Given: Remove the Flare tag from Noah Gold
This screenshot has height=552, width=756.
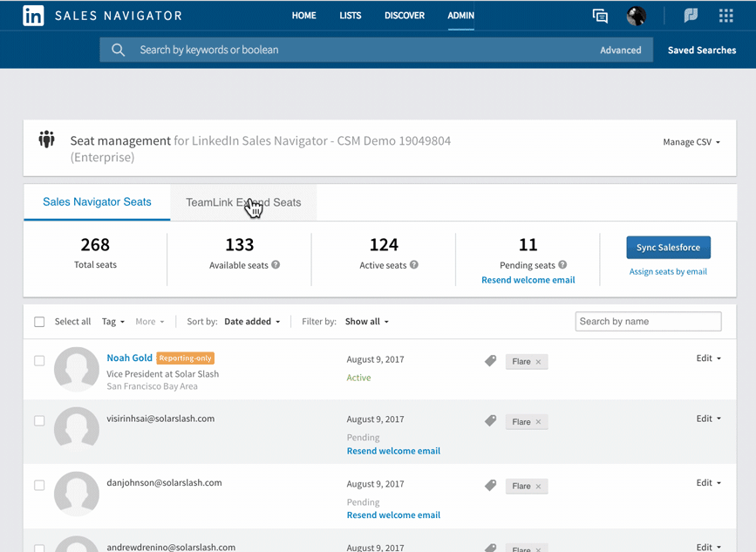Looking at the screenshot, I should tap(539, 361).
